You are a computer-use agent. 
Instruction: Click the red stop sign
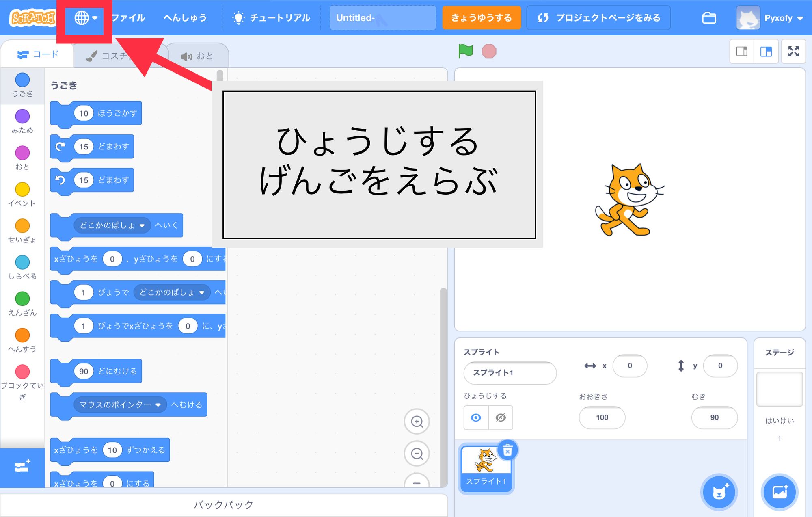[x=490, y=51]
